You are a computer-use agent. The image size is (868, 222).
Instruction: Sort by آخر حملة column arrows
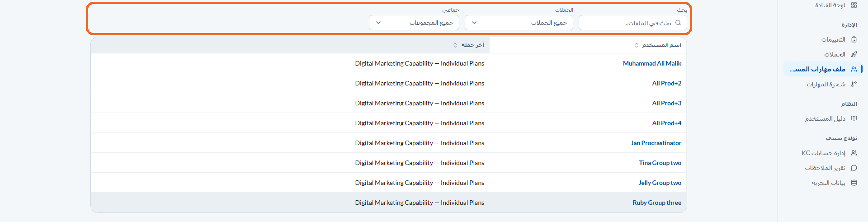point(455,45)
